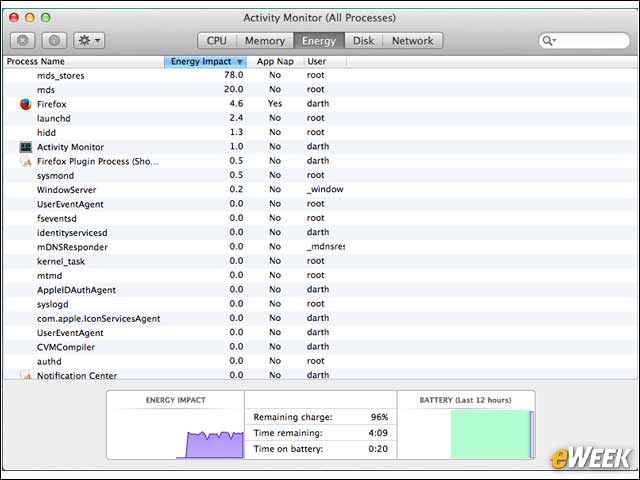This screenshot has height=480, width=640.
Task: Sort by App Nap column header
Action: [x=275, y=62]
